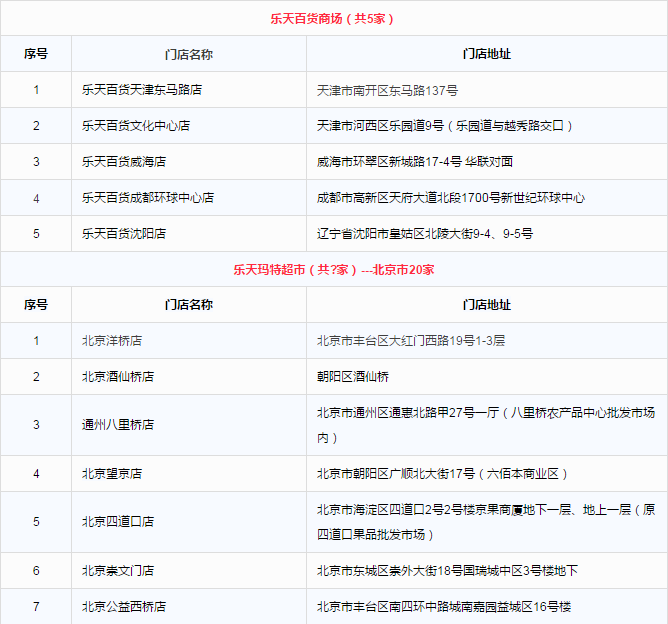Click the red heading 乐天百货商场（共5家）
Viewport: 668px width, 624px height.
pos(333,19)
